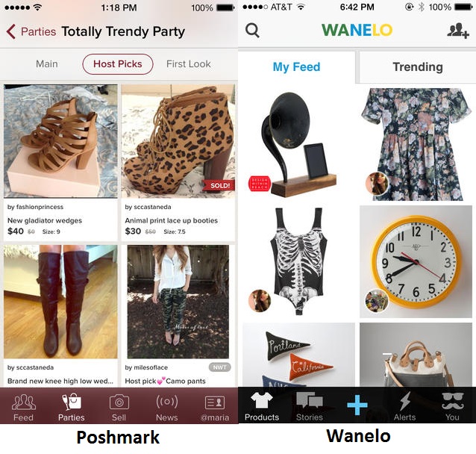Select the My Feed tab
Image resolution: width=476 pixels, height=454 pixels.
pyautogui.click(x=297, y=67)
